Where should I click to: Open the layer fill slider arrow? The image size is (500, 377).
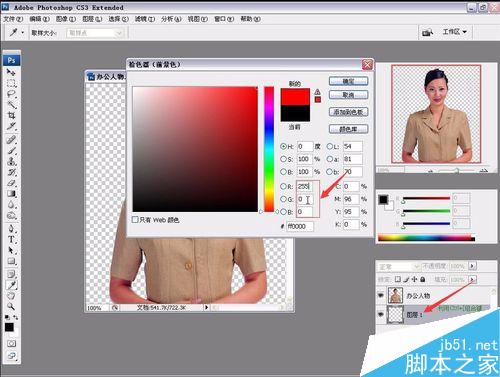coord(472,279)
